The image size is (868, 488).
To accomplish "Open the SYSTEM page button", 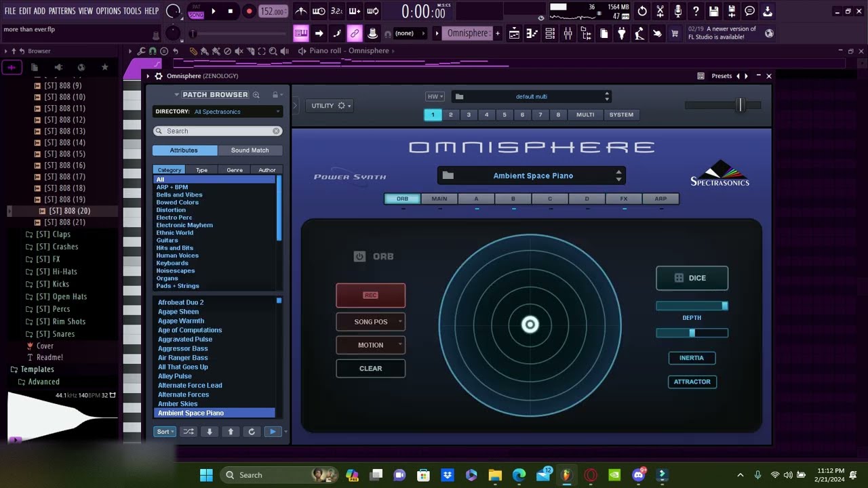I will [x=621, y=115].
